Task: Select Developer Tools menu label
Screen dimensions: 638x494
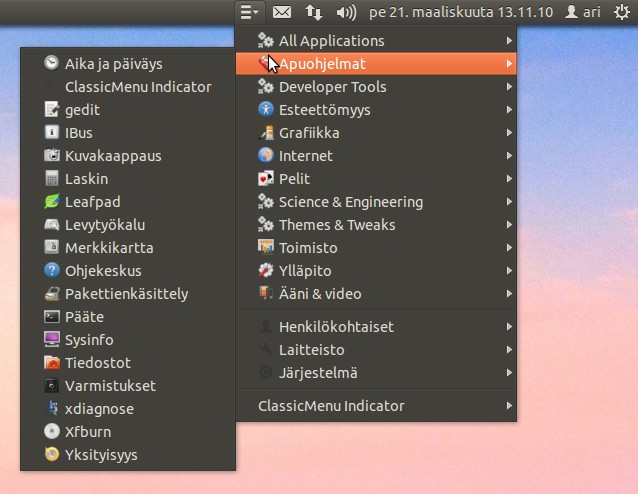Action: [333, 87]
